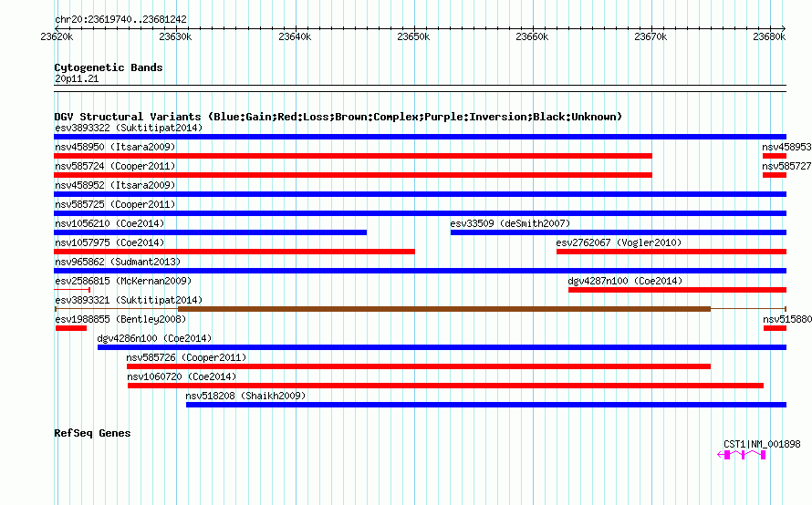Select the 23630k ruler tick label
The height and width of the screenshot is (505, 812).
[175, 36]
